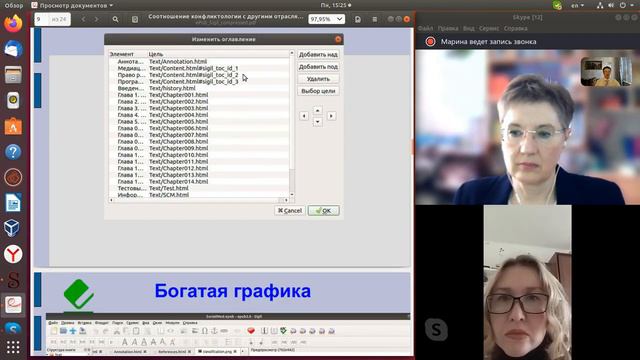Open zoom level dropdown 97,95%
Image resolution: width=640 pixels, height=360 pixels.
pyautogui.click(x=326, y=19)
